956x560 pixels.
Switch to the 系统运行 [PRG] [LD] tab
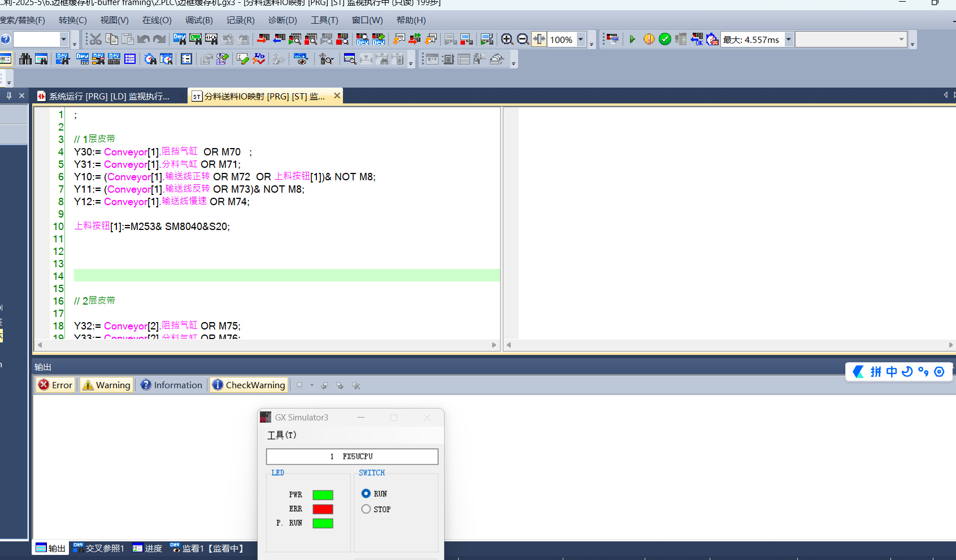pos(108,96)
